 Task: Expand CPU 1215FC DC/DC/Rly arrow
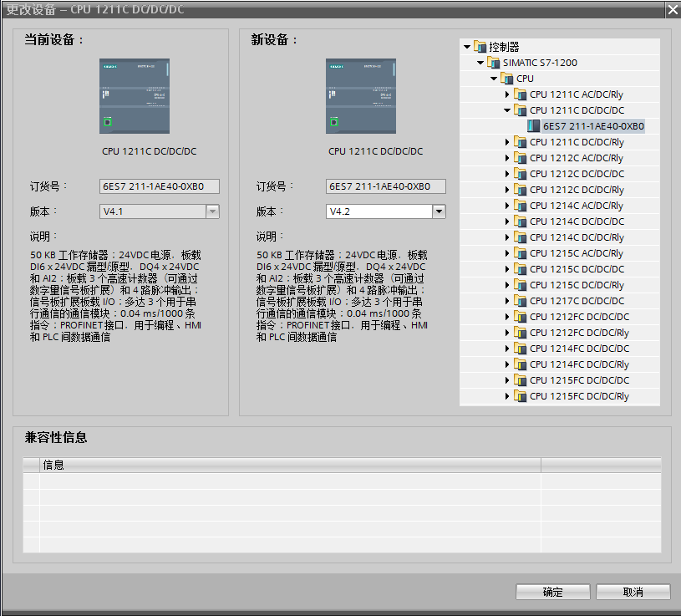click(x=507, y=396)
